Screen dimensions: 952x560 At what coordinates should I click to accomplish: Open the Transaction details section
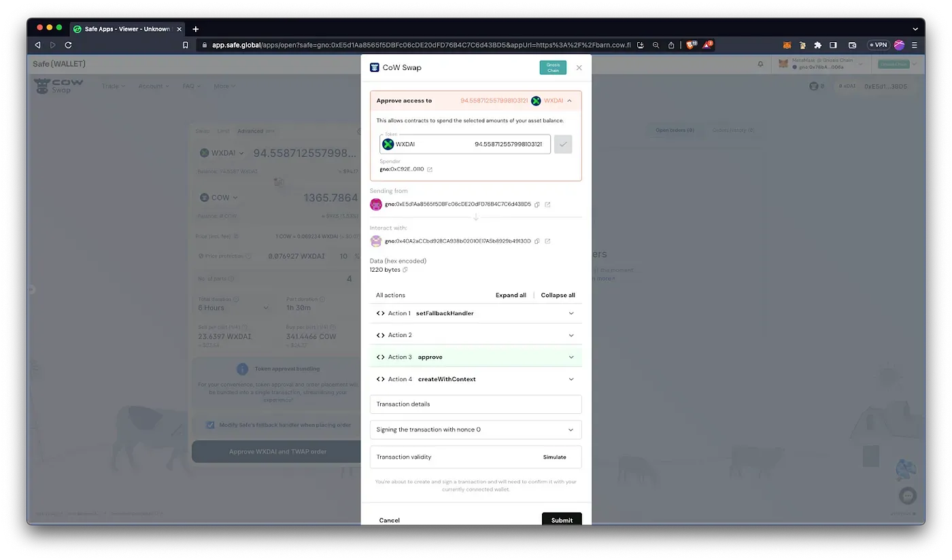[x=476, y=404]
